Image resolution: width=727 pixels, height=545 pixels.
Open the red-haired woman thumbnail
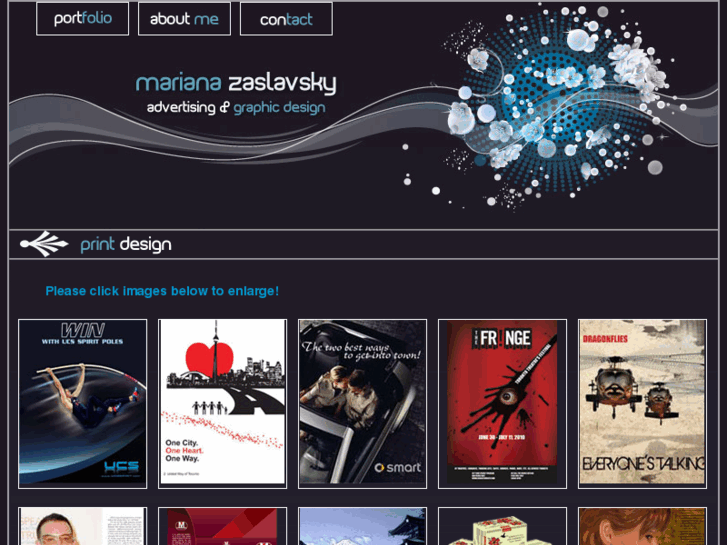(643, 526)
